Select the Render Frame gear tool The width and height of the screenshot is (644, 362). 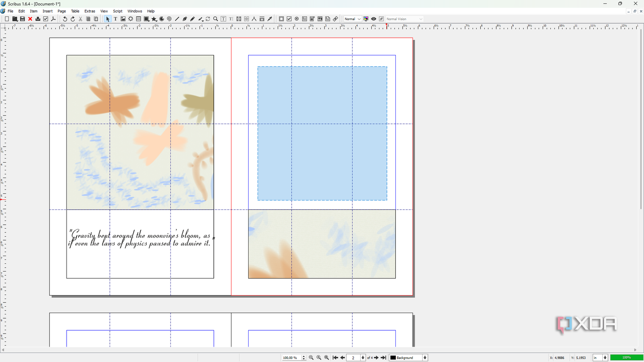[x=131, y=19]
